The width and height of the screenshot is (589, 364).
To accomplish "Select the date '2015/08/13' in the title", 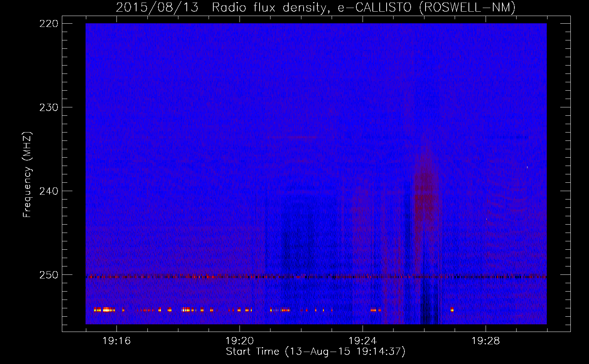I will pyautogui.click(x=157, y=7).
